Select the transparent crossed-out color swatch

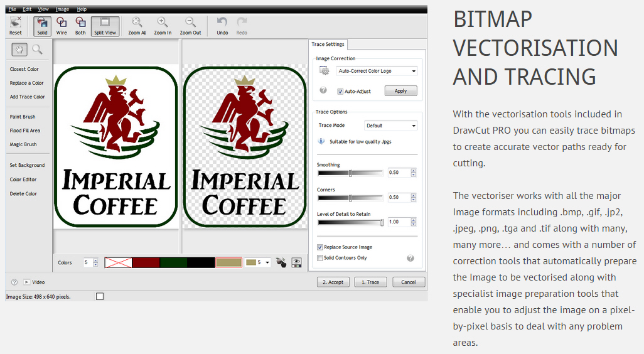(x=118, y=262)
